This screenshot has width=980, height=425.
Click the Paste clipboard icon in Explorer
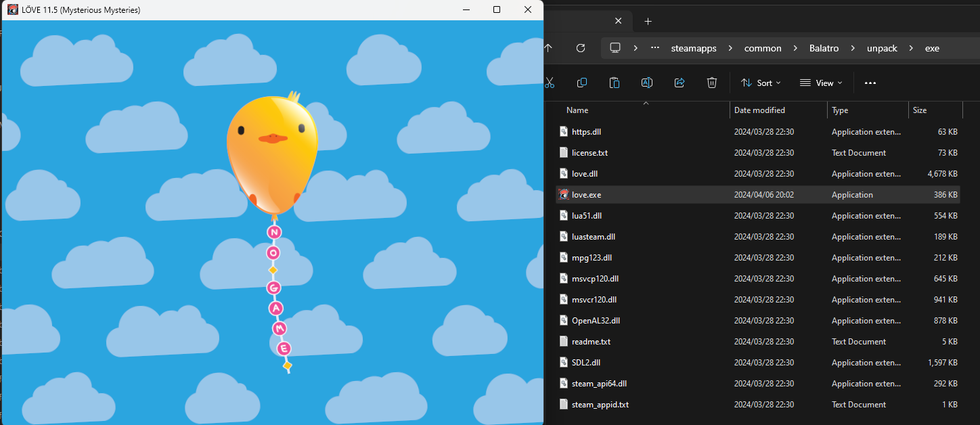pos(615,83)
